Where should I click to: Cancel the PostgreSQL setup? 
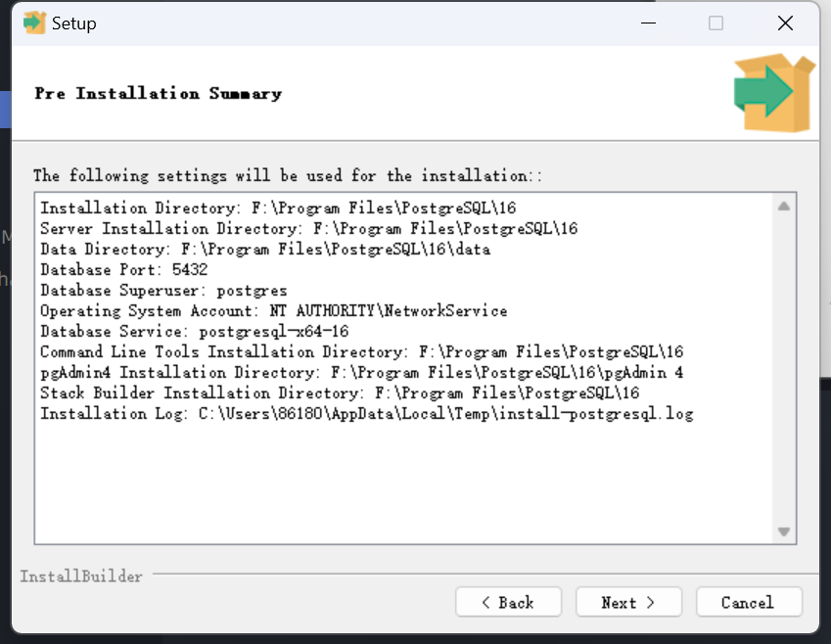tap(749, 602)
